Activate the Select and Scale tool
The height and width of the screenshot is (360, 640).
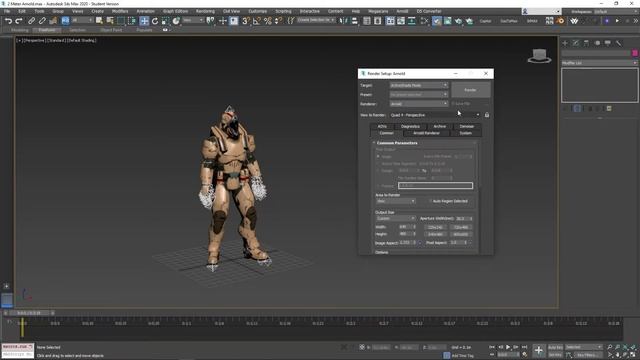coord(165,21)
